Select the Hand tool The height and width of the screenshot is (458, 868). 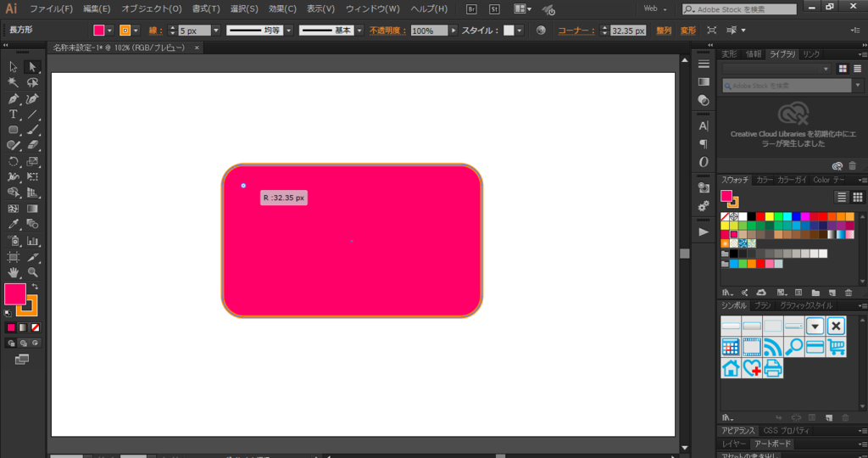[14, 272]
